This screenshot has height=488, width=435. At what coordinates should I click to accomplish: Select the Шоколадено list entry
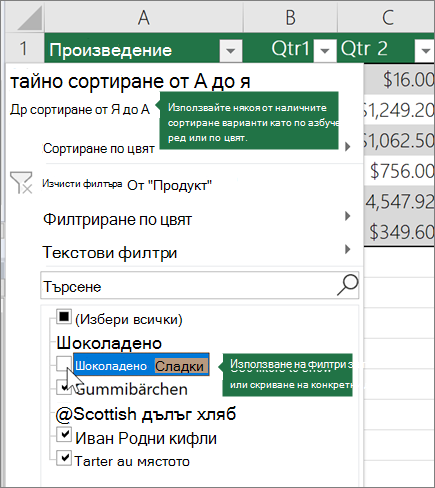109,343
